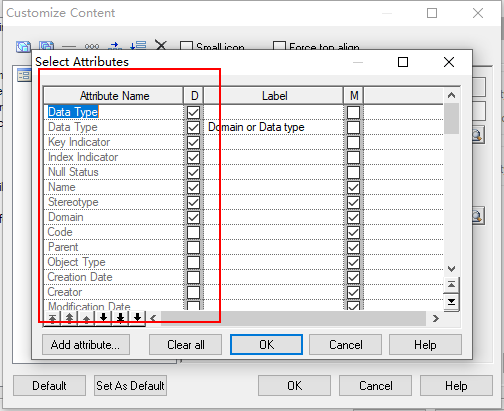Click the Default button in Customize Content
Viewport: 504px width, 411px height.
(49, 386)
